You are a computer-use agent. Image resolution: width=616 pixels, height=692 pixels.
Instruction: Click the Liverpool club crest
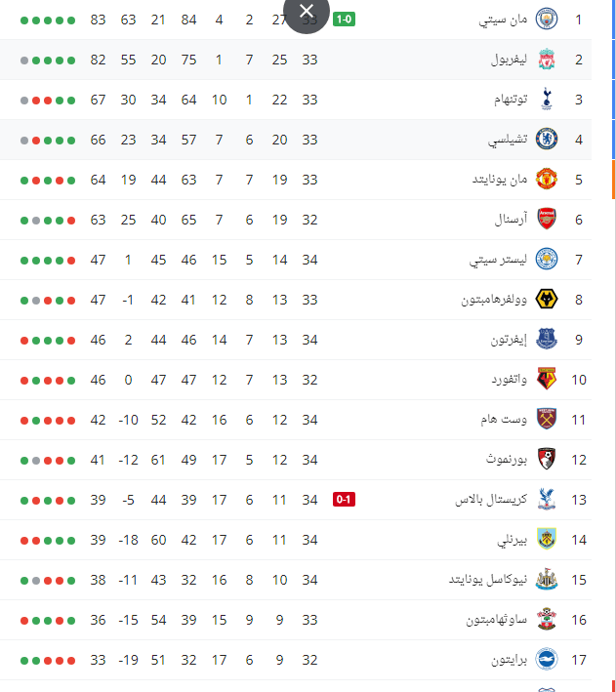point(547,60)
